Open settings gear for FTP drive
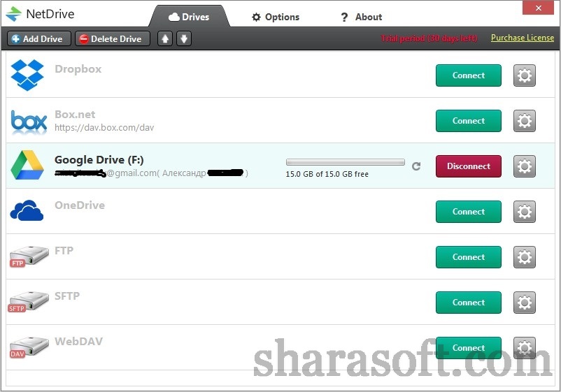Screen dimensions: 561x392 524,257
